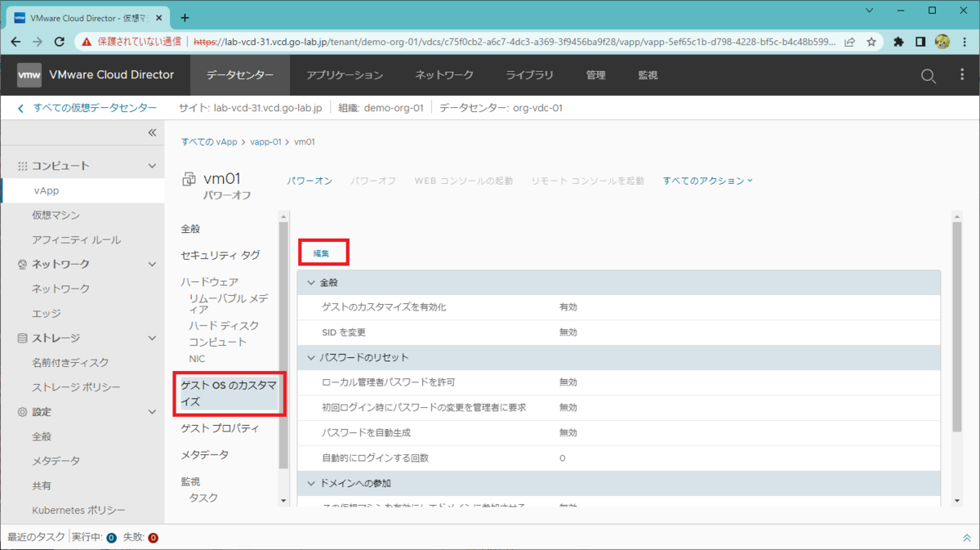The height and width of the screenshot is (550, 980).
Task: Collapse the ネットワーク sidebar section
Action: [152, 264]
